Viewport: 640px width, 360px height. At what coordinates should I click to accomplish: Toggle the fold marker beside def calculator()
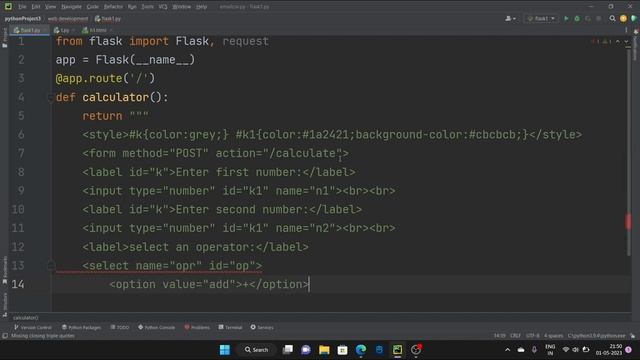51,98
